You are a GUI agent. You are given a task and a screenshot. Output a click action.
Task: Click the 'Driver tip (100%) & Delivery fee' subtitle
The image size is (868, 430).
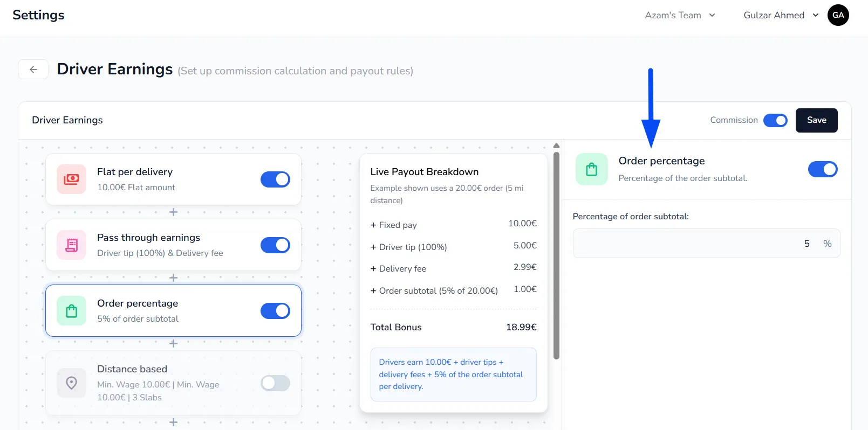tap(160, 253)
